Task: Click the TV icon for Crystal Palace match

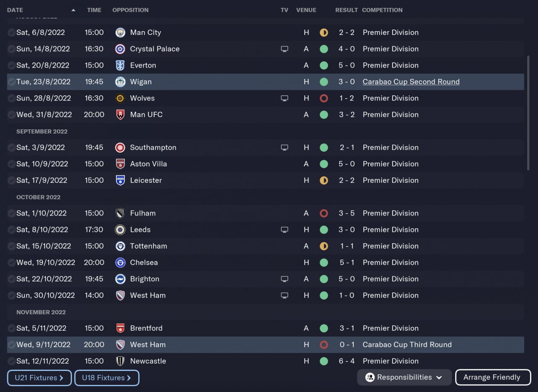Action: [x=285, y=49]
